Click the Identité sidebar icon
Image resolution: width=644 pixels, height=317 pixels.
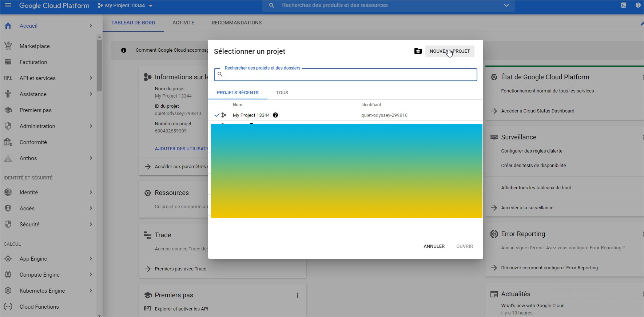pos(8,192)
